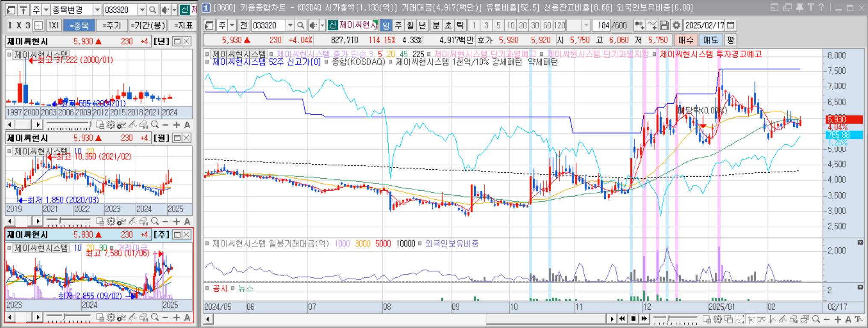Expand the speaker options arrow in left toolbar
This screenshot has width=868, height=328.
pos(174,9)
